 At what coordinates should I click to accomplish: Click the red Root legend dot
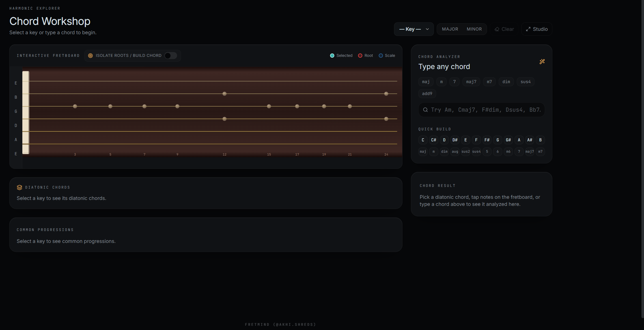coord(360,56)
